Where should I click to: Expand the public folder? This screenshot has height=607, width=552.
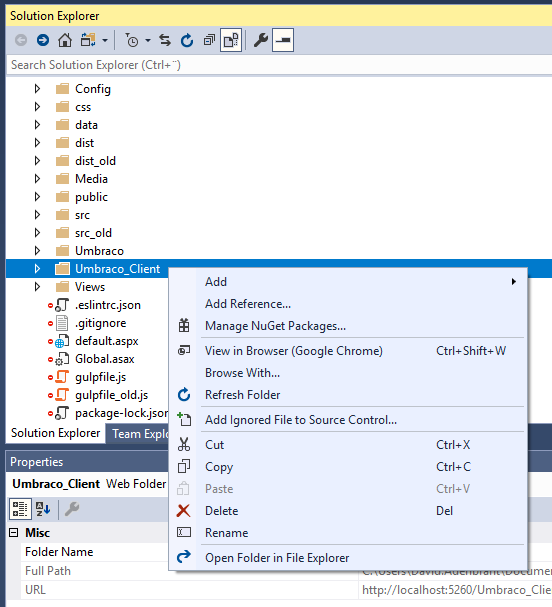pyautogui.click(x=38, y=197)
